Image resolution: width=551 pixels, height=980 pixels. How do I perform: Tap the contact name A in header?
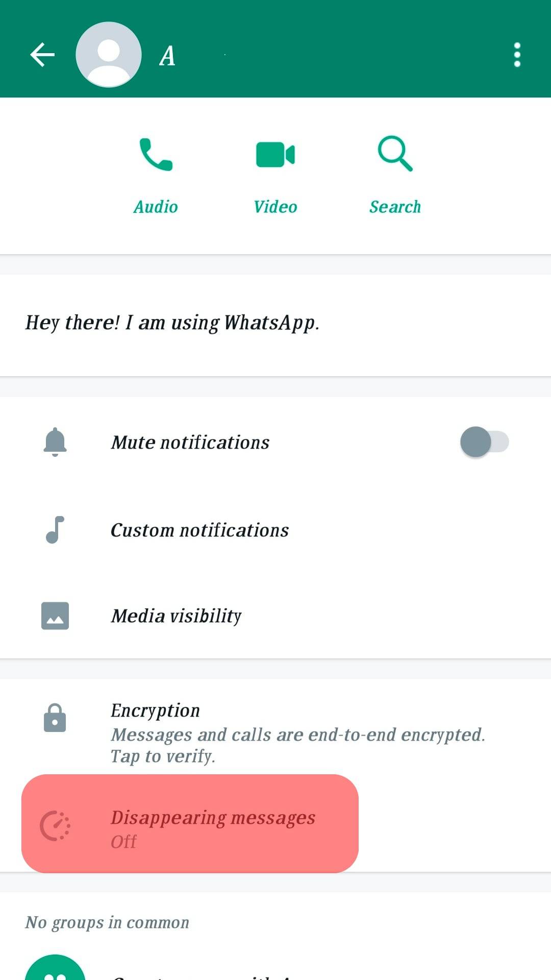pos(167,56)
